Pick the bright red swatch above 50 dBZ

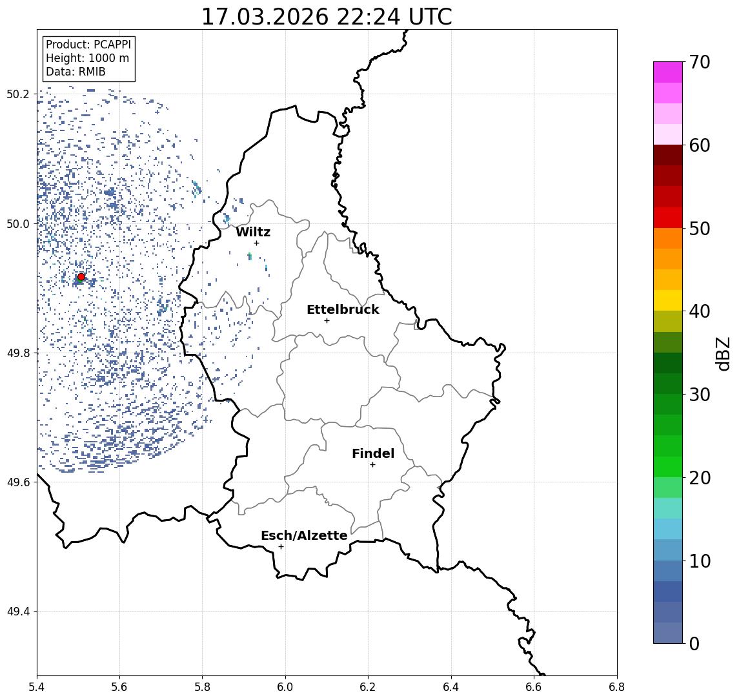[668, 218]
